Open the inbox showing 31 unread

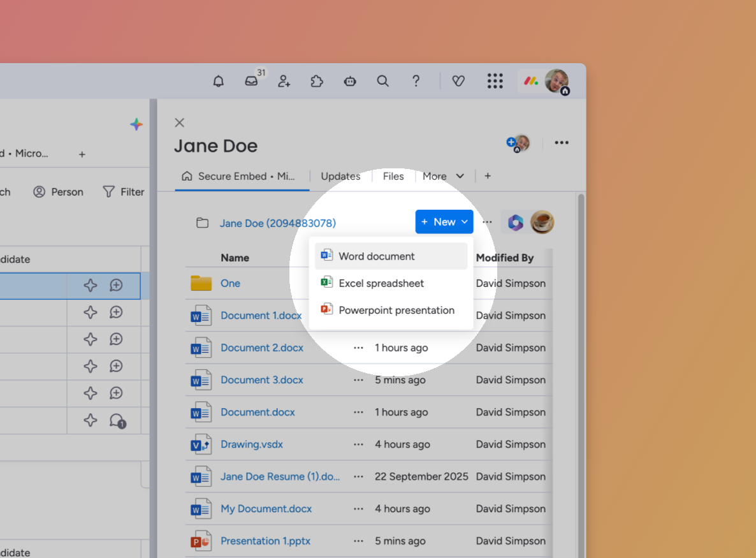251,82
